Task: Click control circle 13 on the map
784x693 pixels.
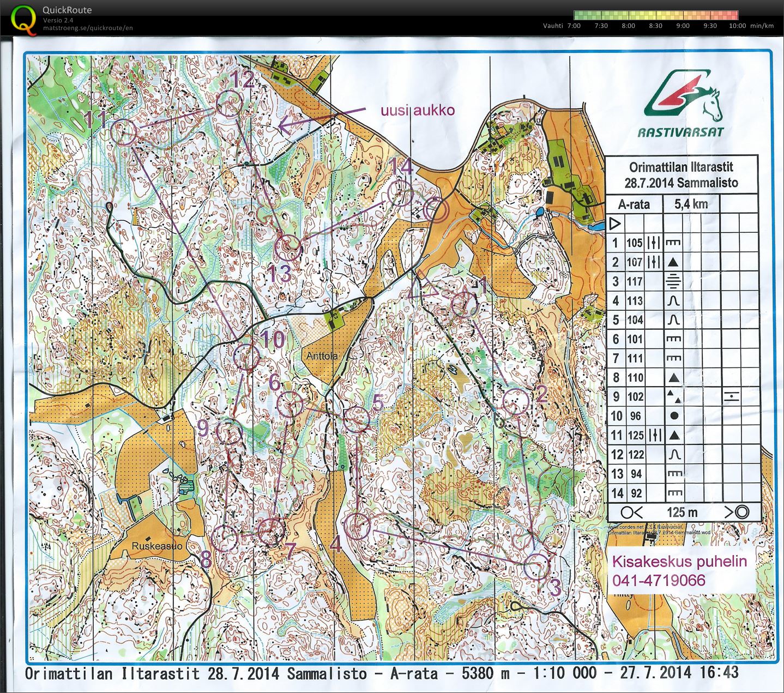Action: 287,248
